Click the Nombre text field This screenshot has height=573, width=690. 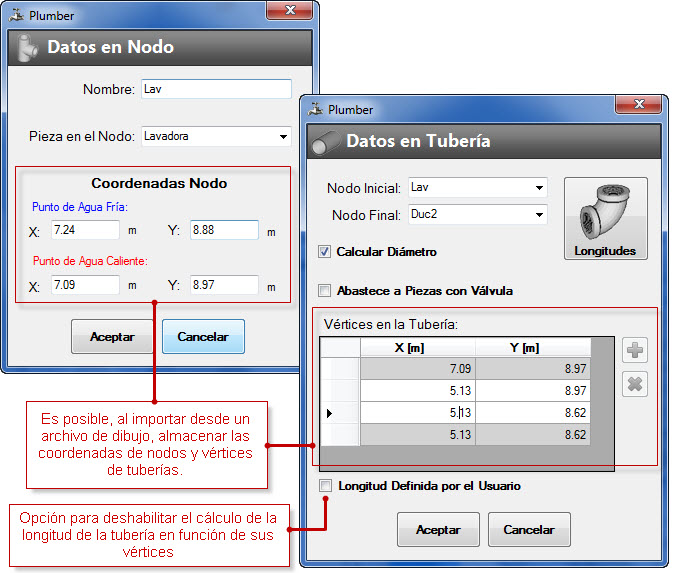click(x=216, y=89)
